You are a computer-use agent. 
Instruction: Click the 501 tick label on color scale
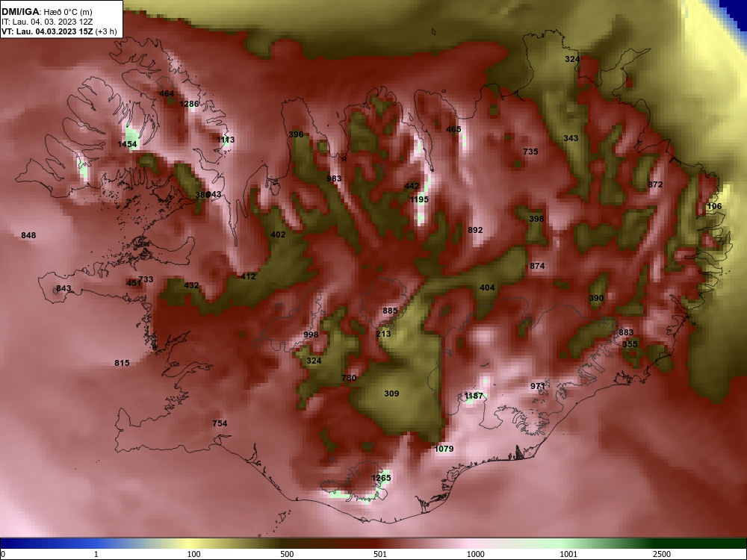pos(380,554)
